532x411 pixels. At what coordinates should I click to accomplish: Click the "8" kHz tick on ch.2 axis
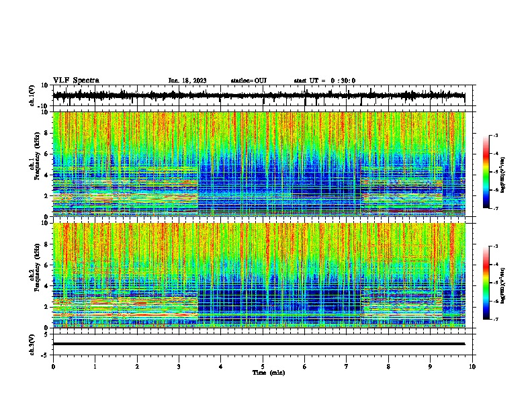(46, 244)
